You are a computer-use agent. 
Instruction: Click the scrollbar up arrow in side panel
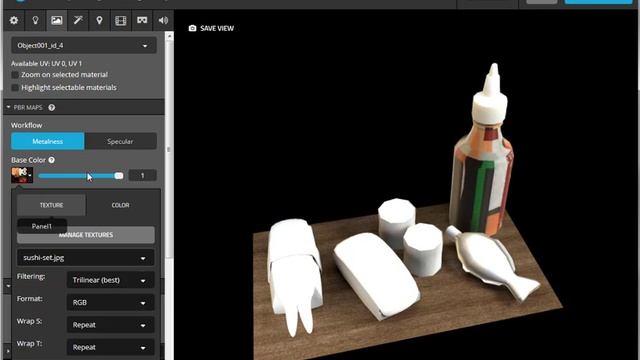(x=169, y=36)
